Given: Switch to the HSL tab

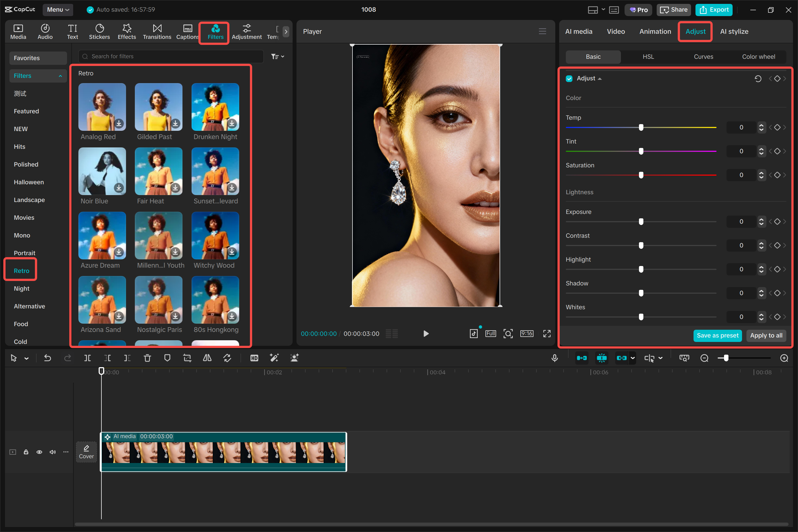Looking at the screenshot, I should click(x=648, y=57).
